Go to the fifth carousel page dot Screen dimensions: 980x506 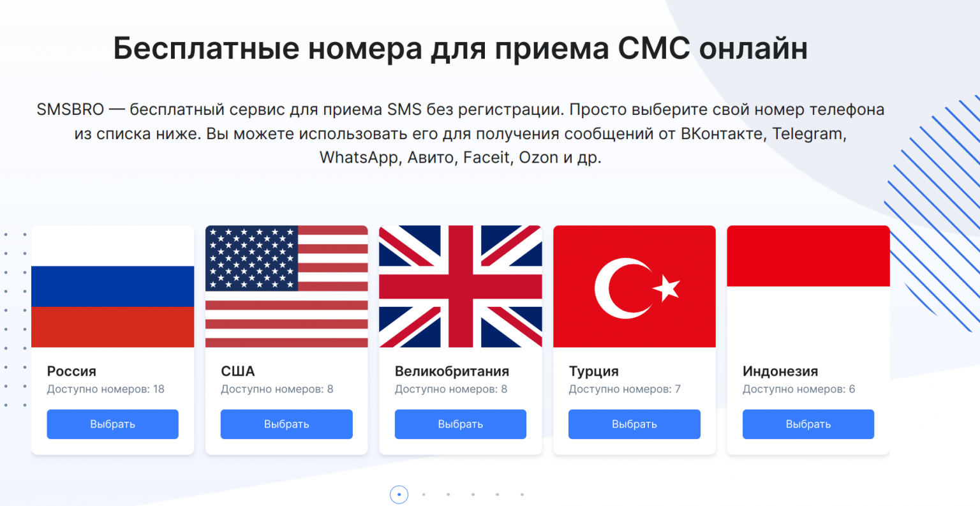pos(498,495)
